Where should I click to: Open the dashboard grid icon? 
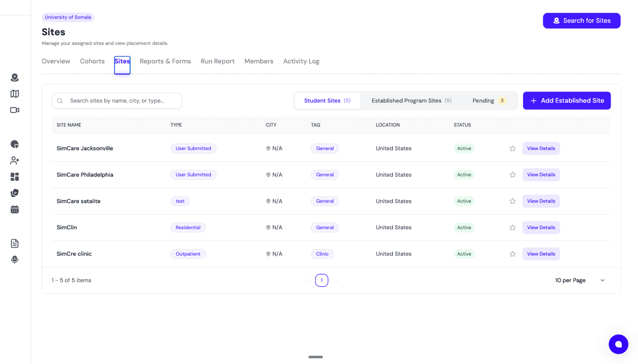[15, 177]
